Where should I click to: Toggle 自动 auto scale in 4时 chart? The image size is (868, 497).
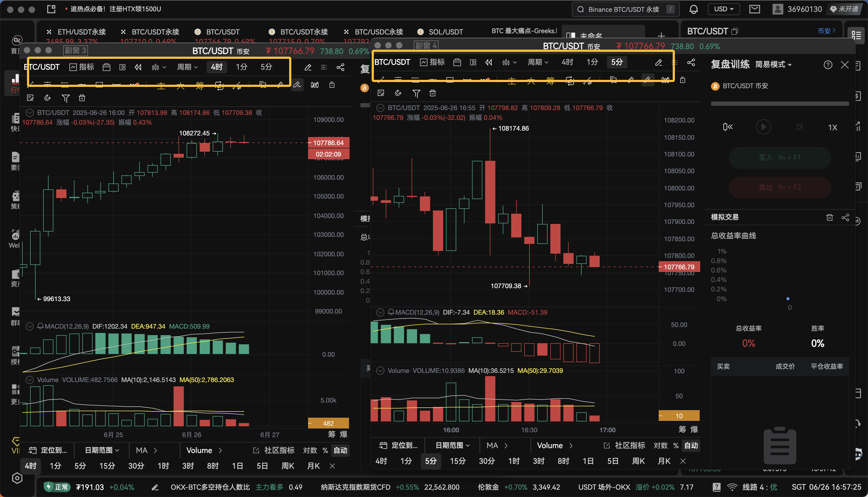click(340, 450)
